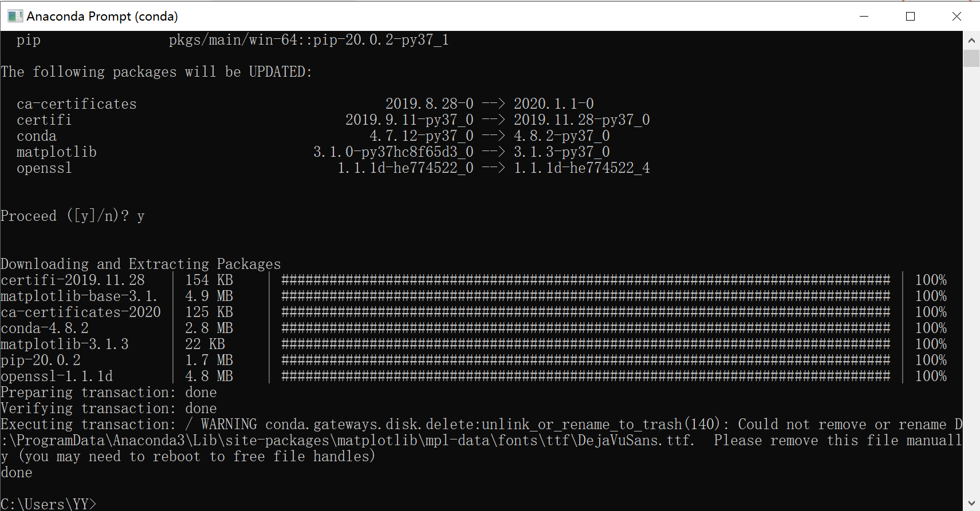Screen dimensions: 980x511
Task: Click the ca-certificates update row
Action: [305, 104]
